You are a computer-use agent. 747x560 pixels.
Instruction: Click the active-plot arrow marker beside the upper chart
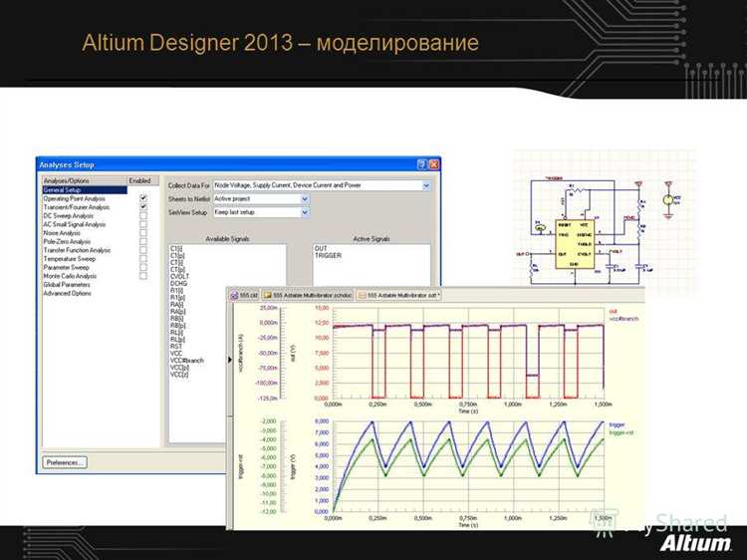pos(230,360)
